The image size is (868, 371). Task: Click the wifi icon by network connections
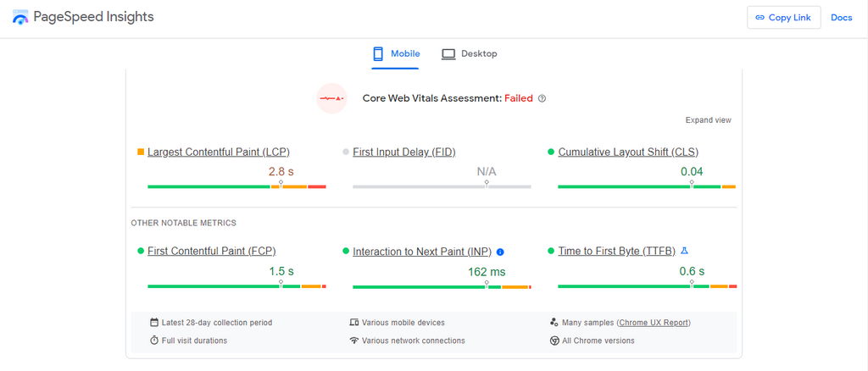click(354, 341)
